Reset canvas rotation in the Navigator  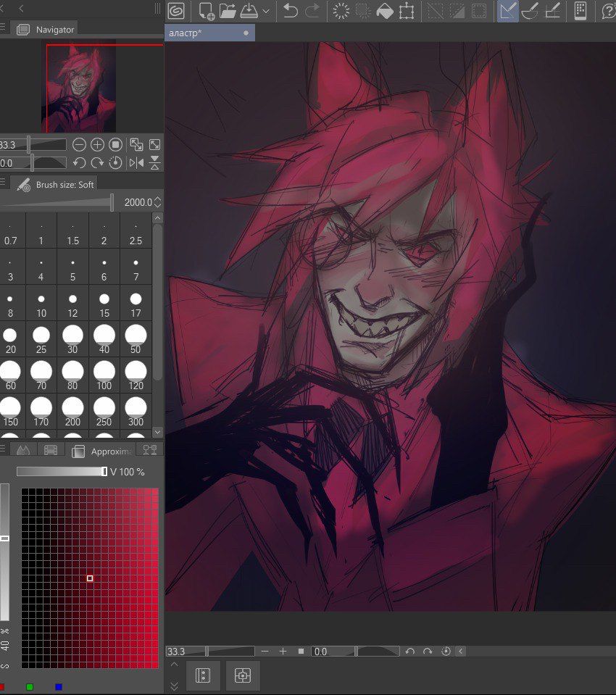pos(115,163)
